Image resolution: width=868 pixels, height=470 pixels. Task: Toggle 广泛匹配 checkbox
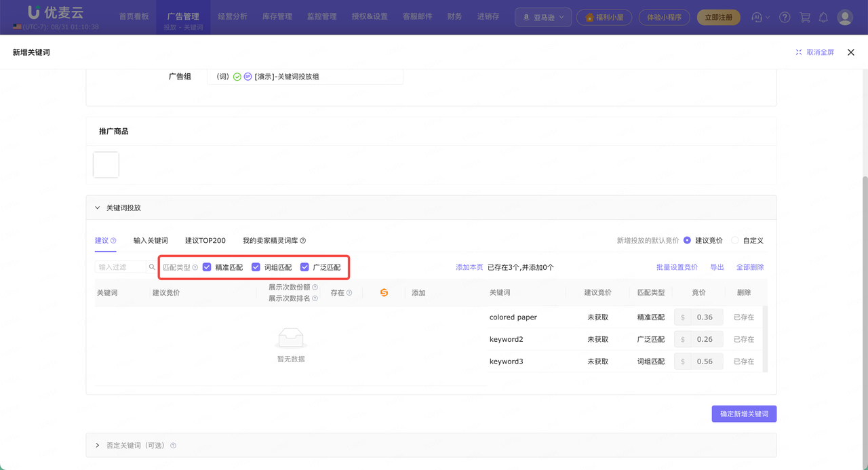tap(304, 267)
